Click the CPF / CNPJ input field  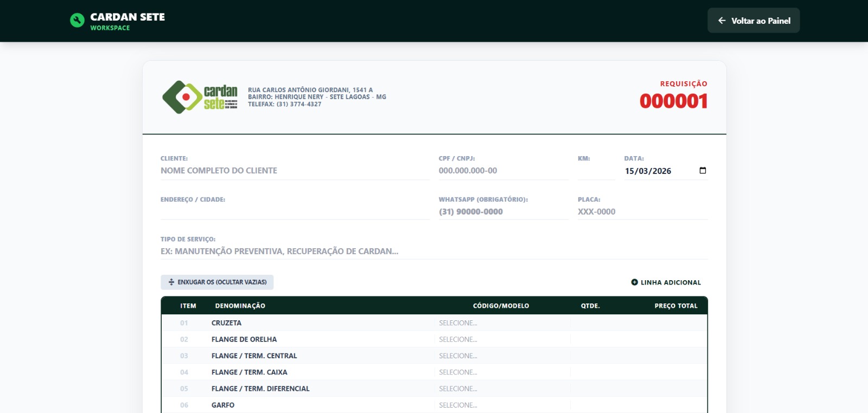click(502, 171)
